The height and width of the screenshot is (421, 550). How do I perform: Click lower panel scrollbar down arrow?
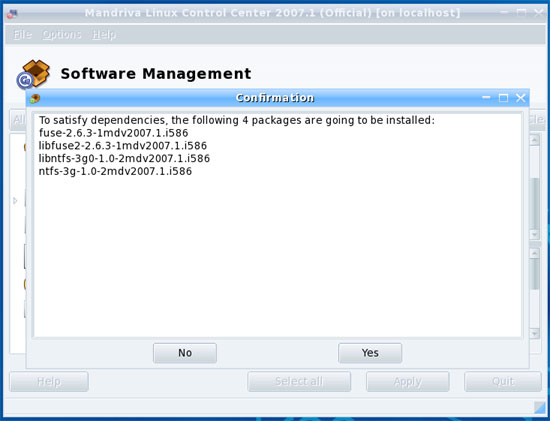click(x=534, y=333)
